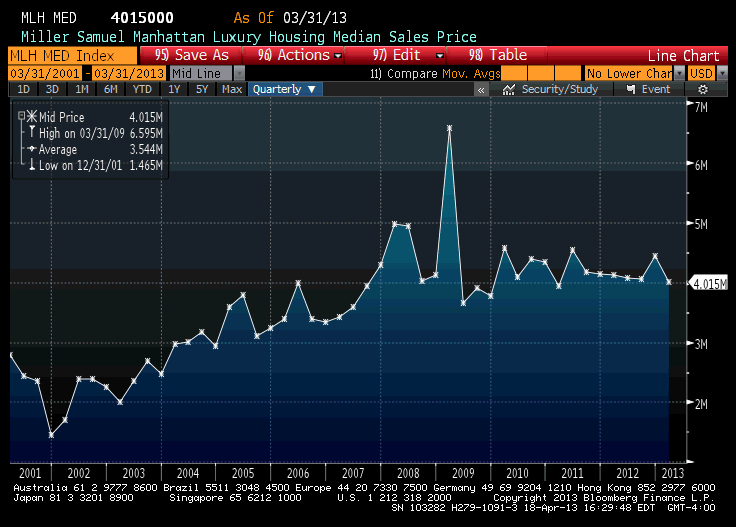
Task: Click the Low marker icon in legend
Action: click(x=31, y=165)
